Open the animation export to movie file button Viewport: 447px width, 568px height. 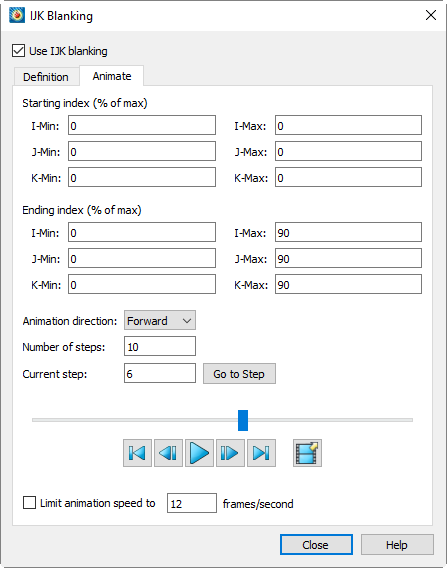click(x=307, y=453)
